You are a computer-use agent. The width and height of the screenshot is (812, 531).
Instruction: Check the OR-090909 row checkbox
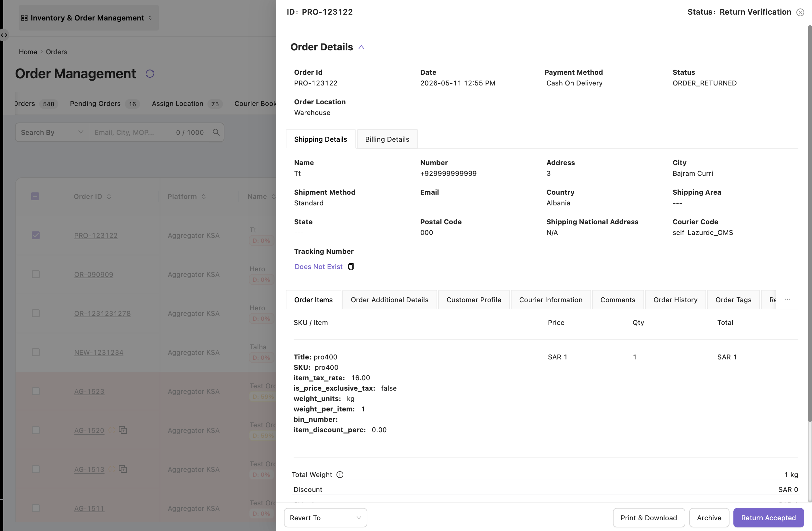click(35, 274)
